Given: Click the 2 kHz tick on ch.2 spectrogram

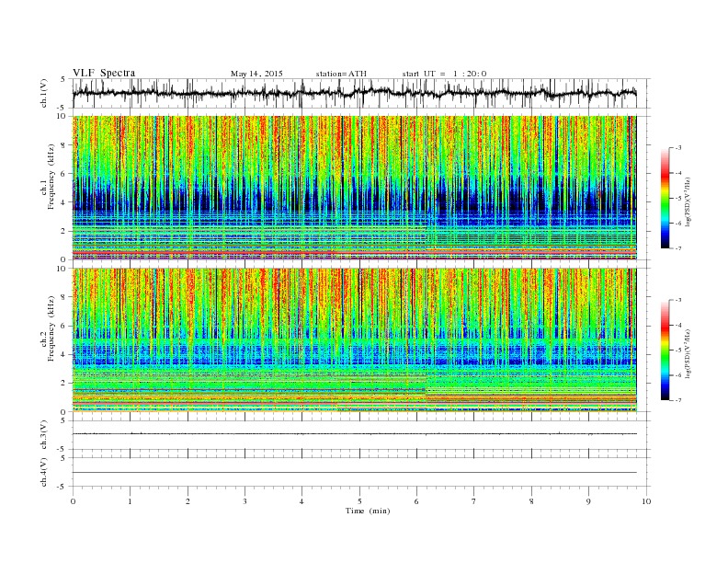Looking at the screenshot, I should click(64, 384).
